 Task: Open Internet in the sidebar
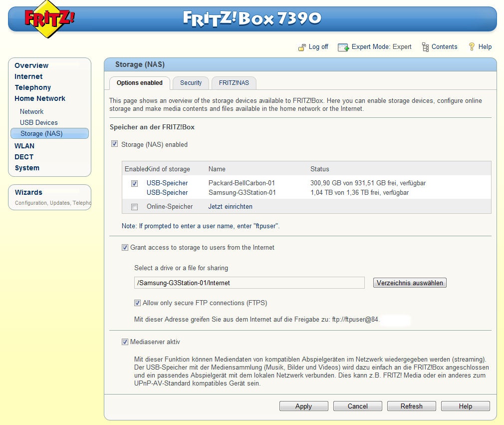coord(28,76)
